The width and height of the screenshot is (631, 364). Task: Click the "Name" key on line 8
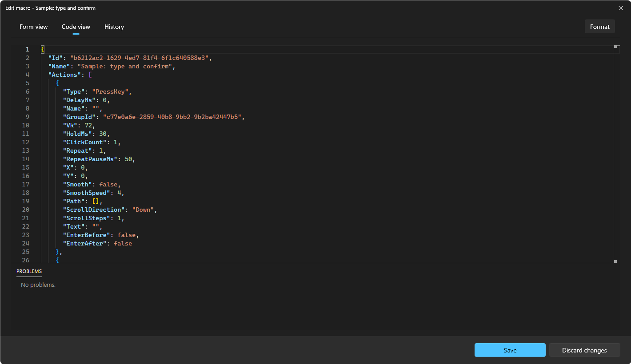tap(73, 108)
